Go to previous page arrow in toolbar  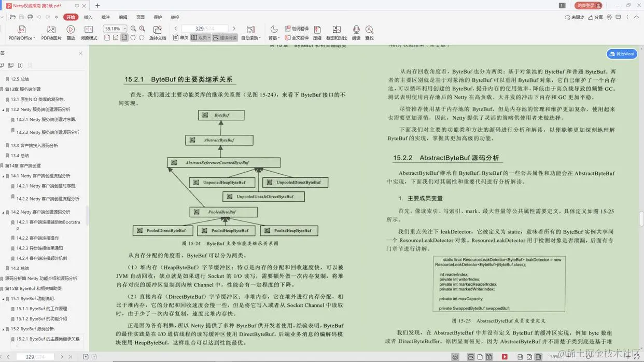click(176, 29)
